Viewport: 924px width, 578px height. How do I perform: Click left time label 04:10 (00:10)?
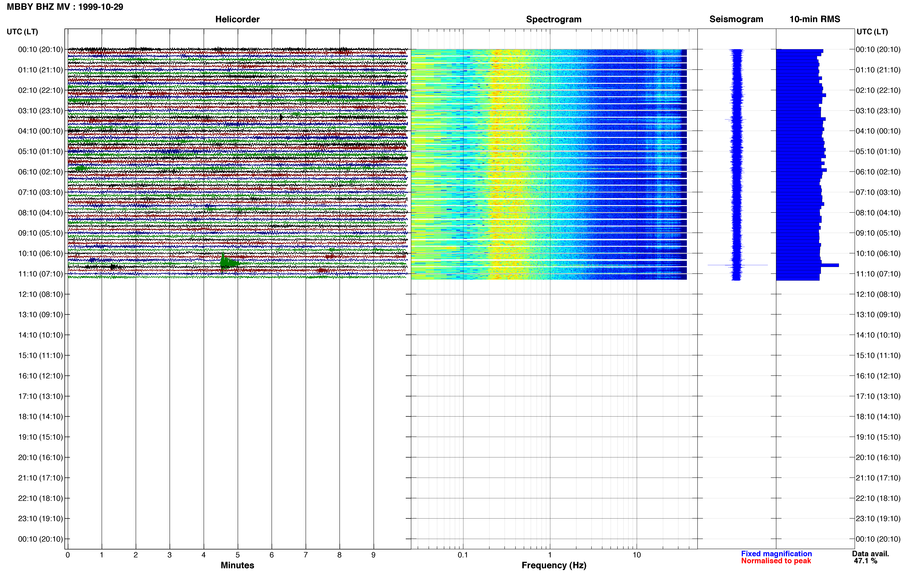[41, 131]
